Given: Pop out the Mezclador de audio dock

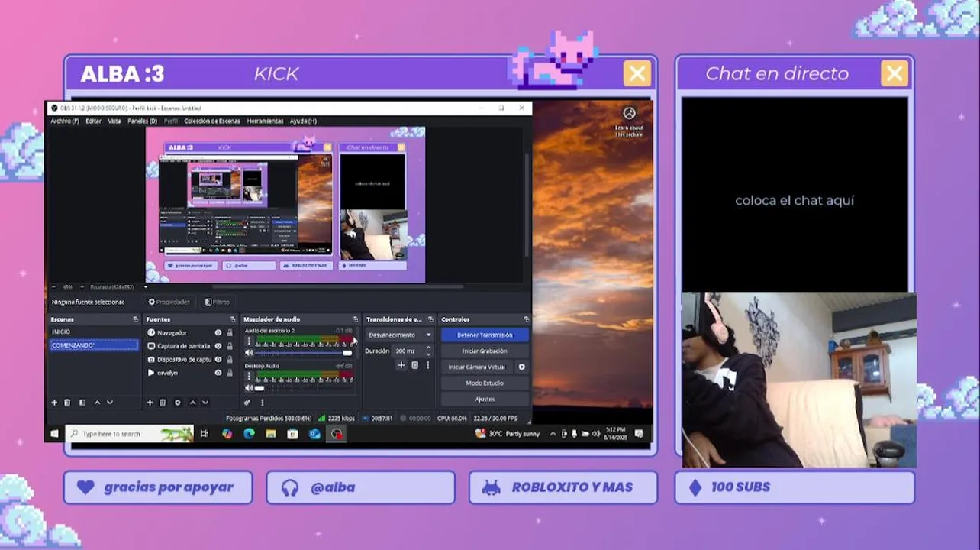Looking at the screenshot, I should click(x=356, y=319).
